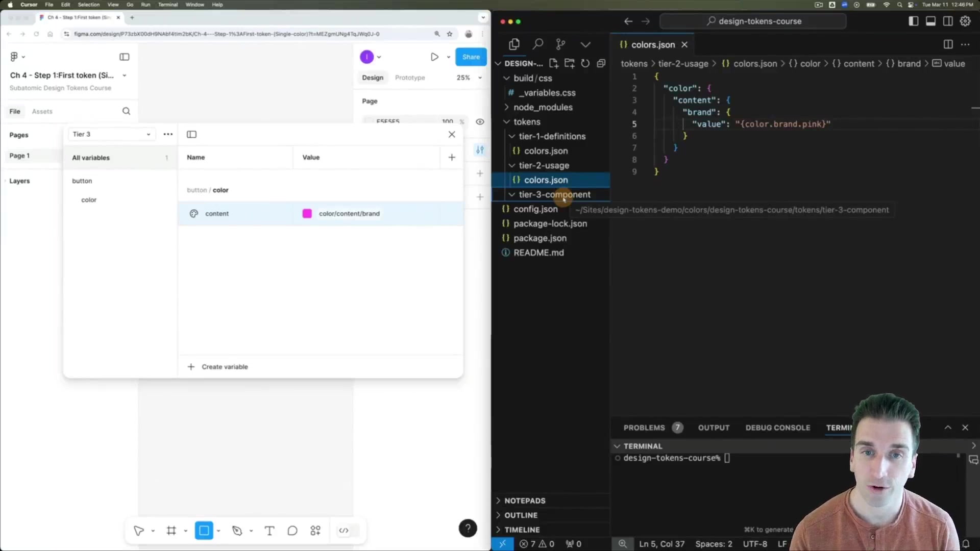Toggle variables sidebar layout icon
This screenshot has height=551, width=980.
pos(191,134)
